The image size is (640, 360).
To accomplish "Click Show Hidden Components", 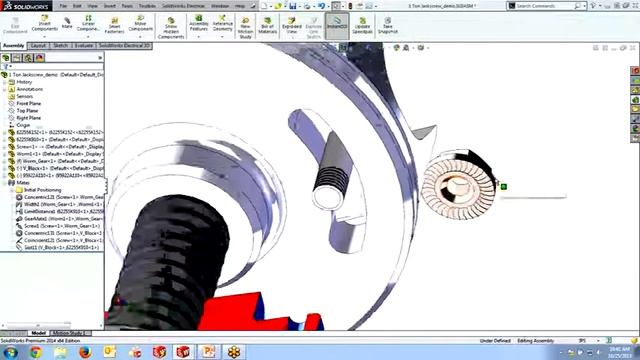I will tap(171, 28).
